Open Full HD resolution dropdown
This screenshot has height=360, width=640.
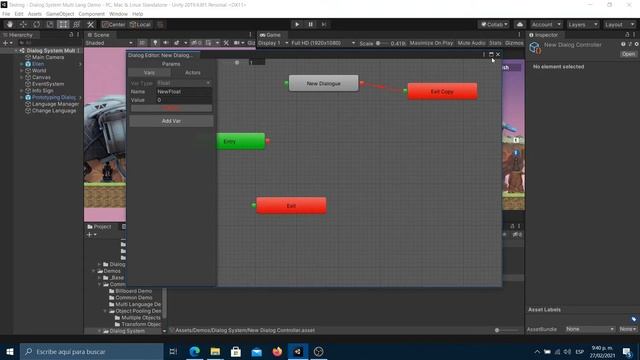323,43
